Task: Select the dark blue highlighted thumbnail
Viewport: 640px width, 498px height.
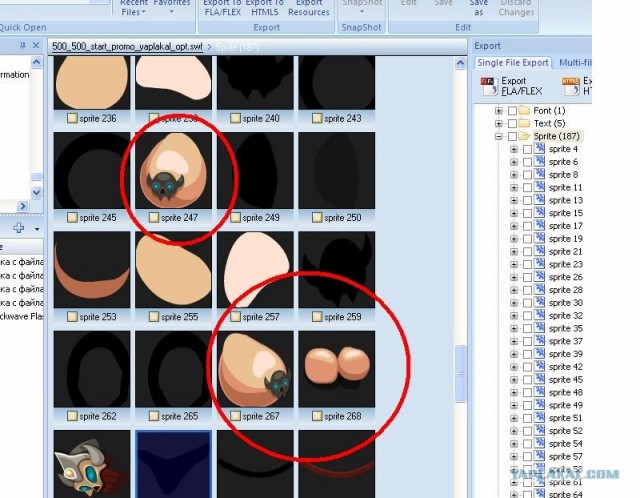Action: (x=173, y=464)
